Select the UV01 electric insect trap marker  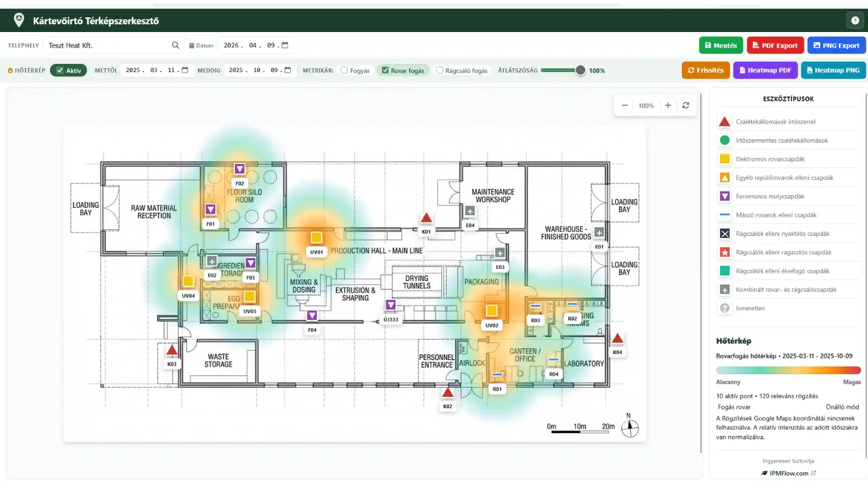316,237
